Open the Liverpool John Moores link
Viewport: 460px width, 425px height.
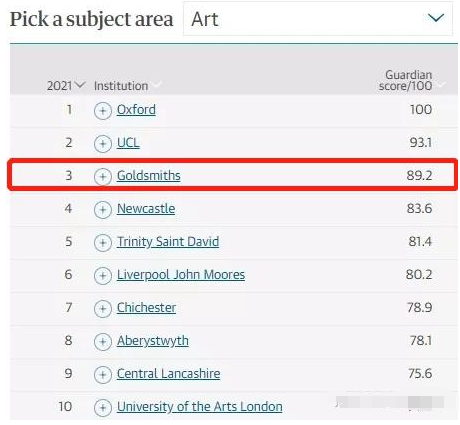coord(181,275)
